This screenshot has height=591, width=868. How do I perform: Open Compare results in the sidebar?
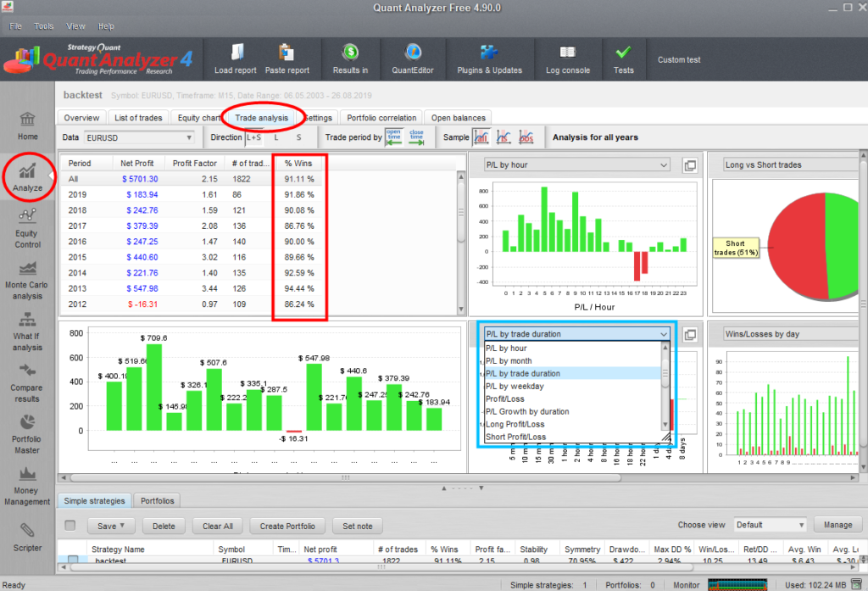click(x=27, y=383)
